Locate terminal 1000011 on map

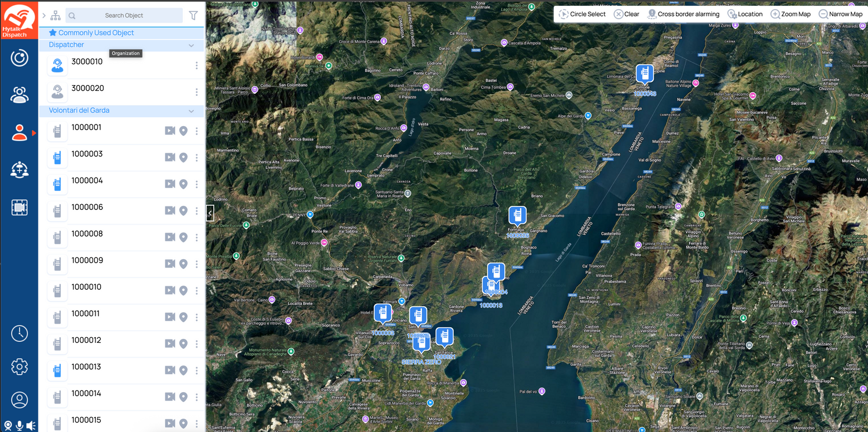[x=183, y=317]
